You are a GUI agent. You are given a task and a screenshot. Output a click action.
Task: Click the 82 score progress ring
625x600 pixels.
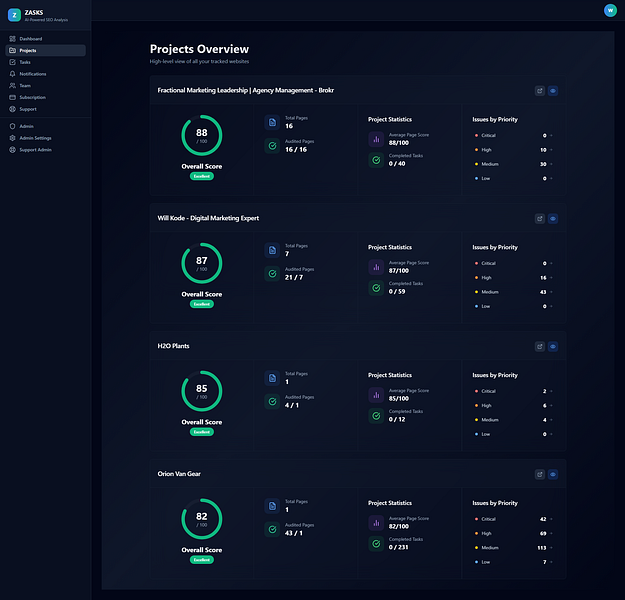202,519
